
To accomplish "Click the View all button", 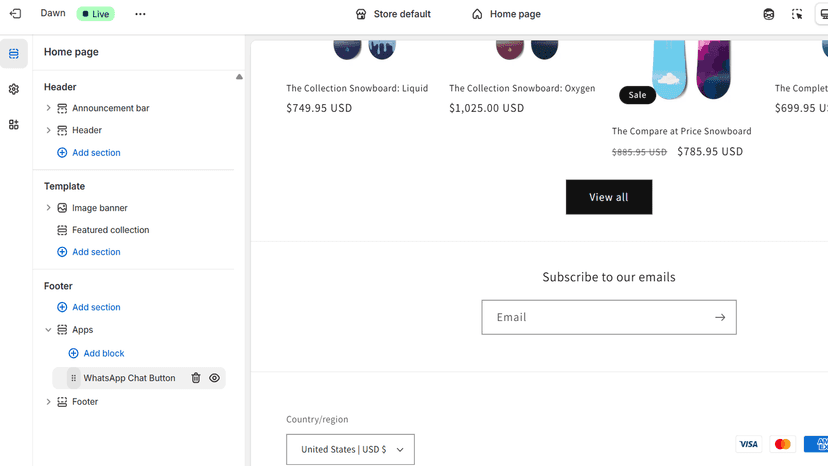I will click(609, 197).
